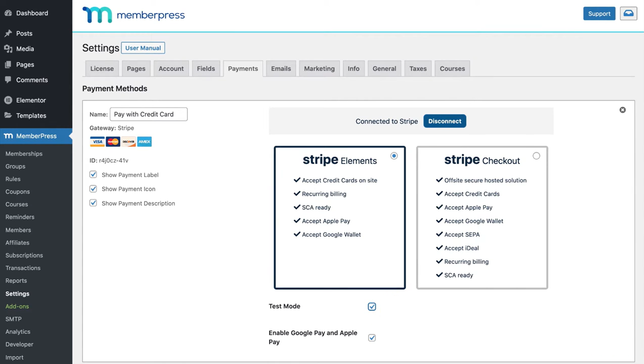The height and width of the screenshot is (364, 644).
Task: Toggle Show Payment Icon checkbox
Action: 93,189
